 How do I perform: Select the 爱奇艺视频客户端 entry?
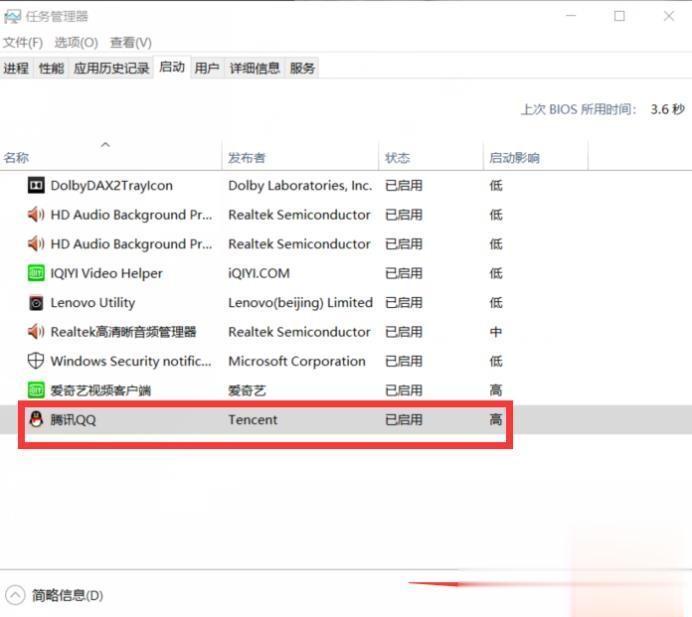[x=101, y=391]
